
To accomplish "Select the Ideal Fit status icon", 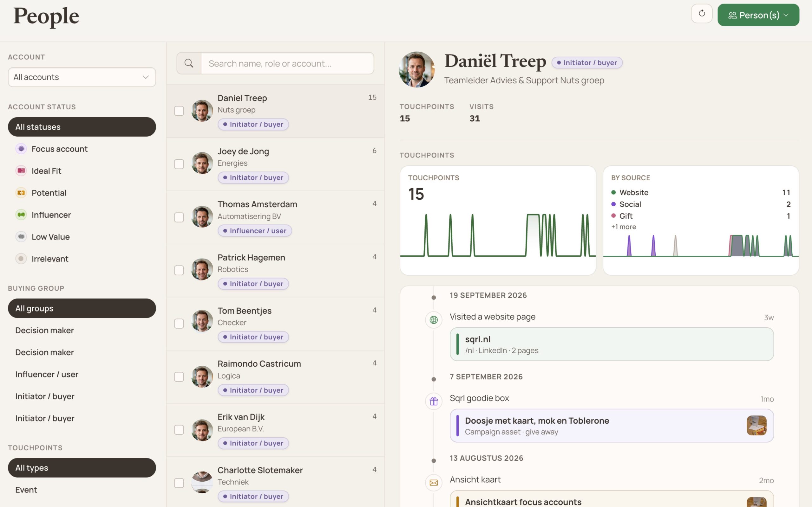I will coord(21,171).
